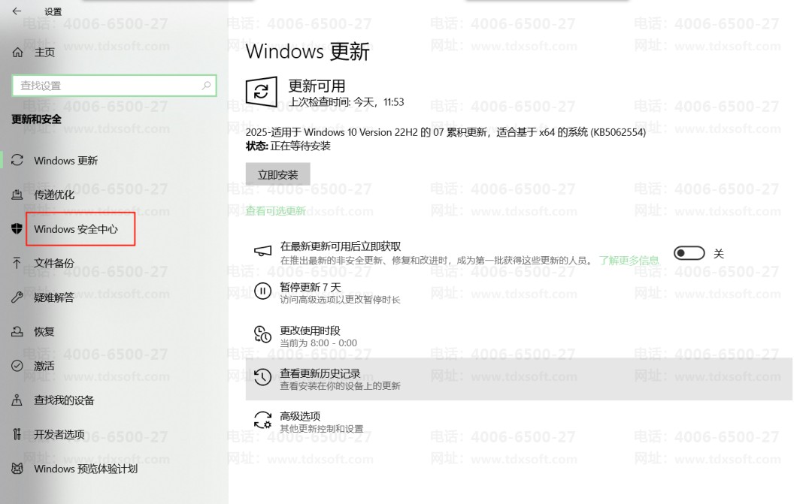
Task: Click the back arrow in Settings header
Action: [x=17, y=11]
